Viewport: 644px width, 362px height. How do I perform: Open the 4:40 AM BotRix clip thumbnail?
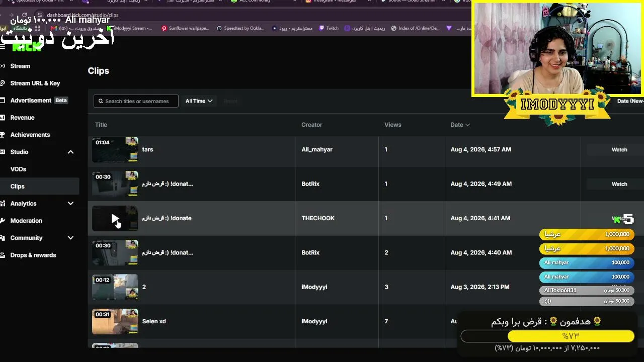115,252
